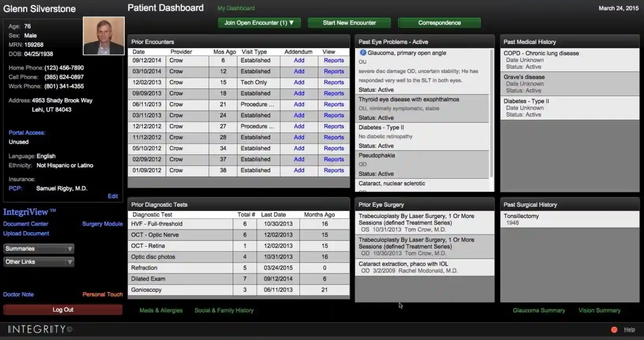Sort diagnostic tests by Last Date header
The image size is (644, 340).
tap(273, 215)
